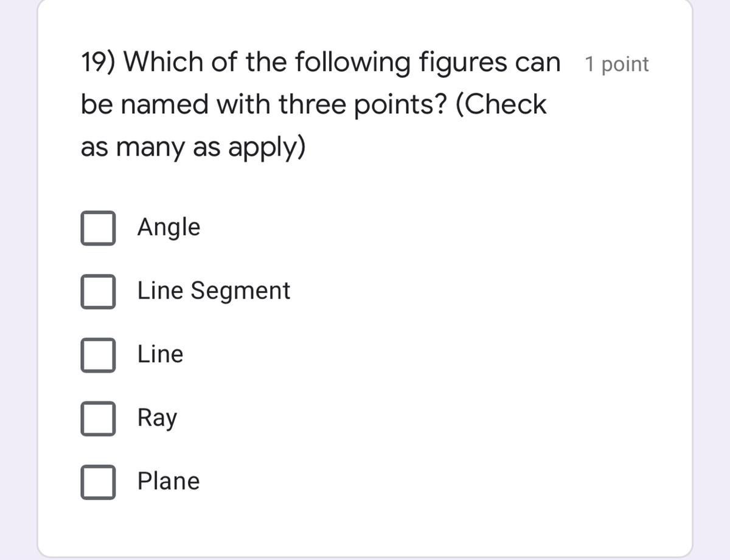This screenshot has width=730, height=560.
Task: Click the "Angle" option label text
Action: 169,227
